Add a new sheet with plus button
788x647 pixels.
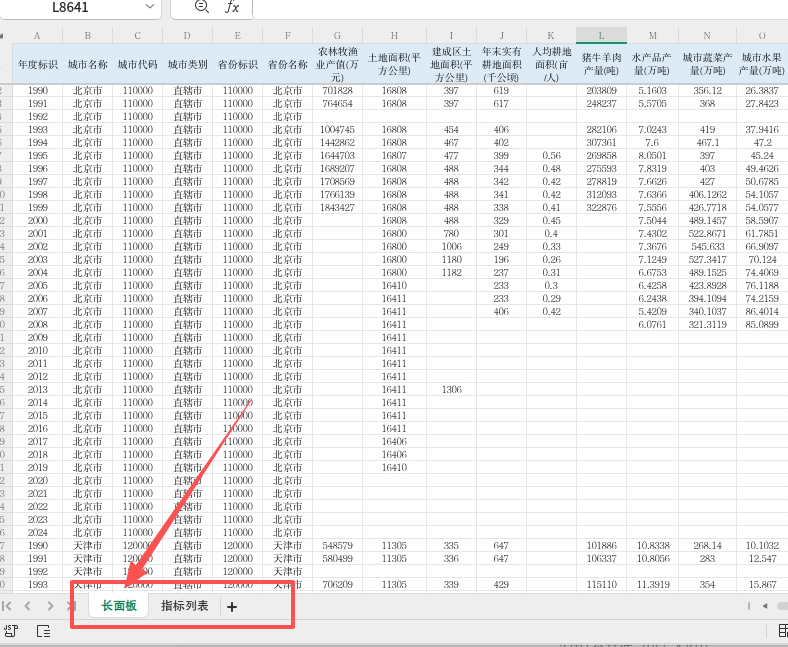(232, 607)
